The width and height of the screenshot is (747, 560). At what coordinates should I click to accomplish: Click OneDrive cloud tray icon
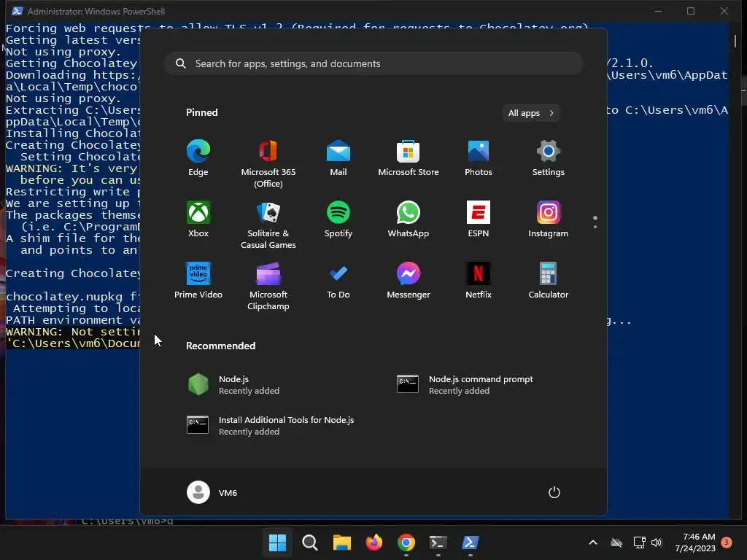tap(616, 542)
